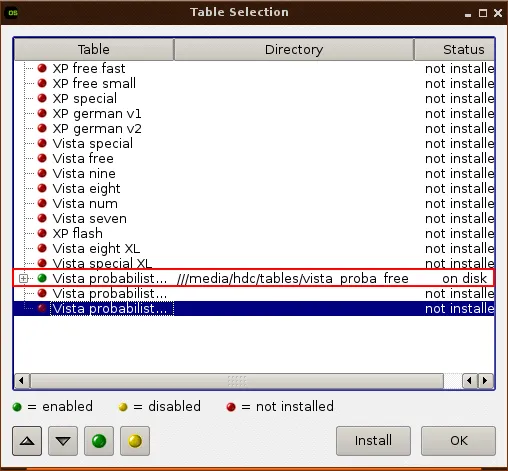Click the yellow 'disabled' legend dot
This screenshot has height=471, width=508.
point(123,407)
